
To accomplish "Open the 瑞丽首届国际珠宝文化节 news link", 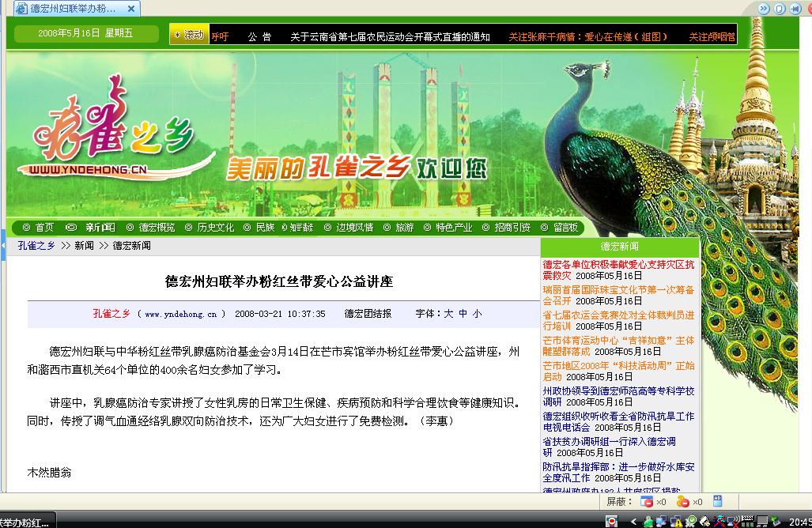I will 618,295.
